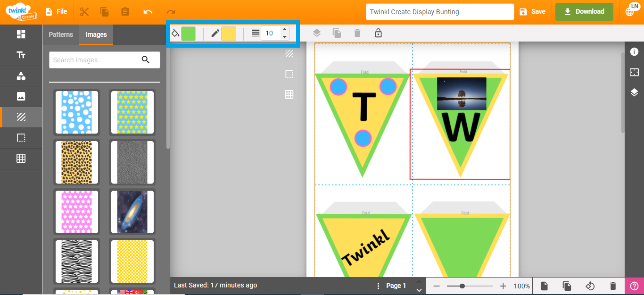This screenshot has width=644, height=295.
Task: Duplicate the selected element
Action: tap(337, 33)
